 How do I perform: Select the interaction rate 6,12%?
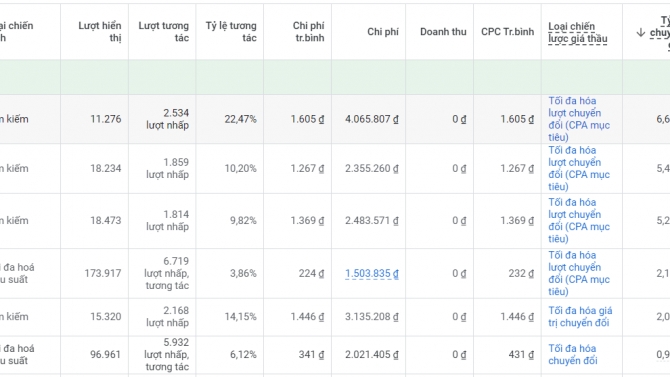(x=243, y=354)
